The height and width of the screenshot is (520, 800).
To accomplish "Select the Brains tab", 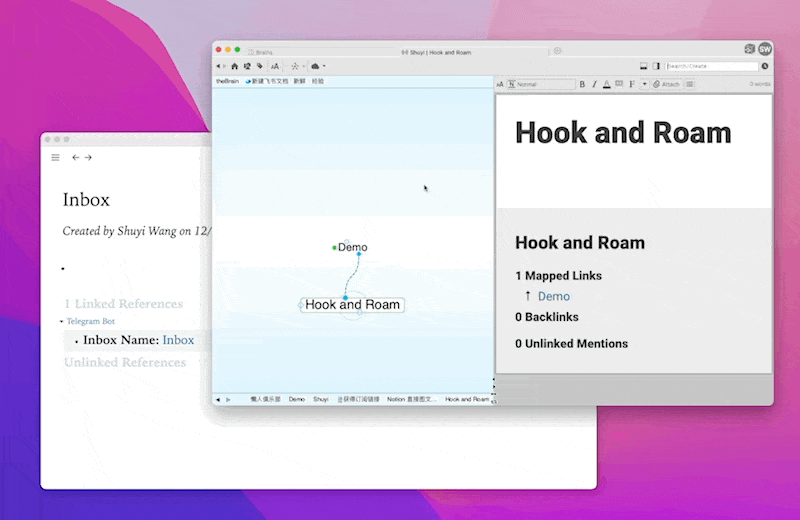I will pos(260,53).
